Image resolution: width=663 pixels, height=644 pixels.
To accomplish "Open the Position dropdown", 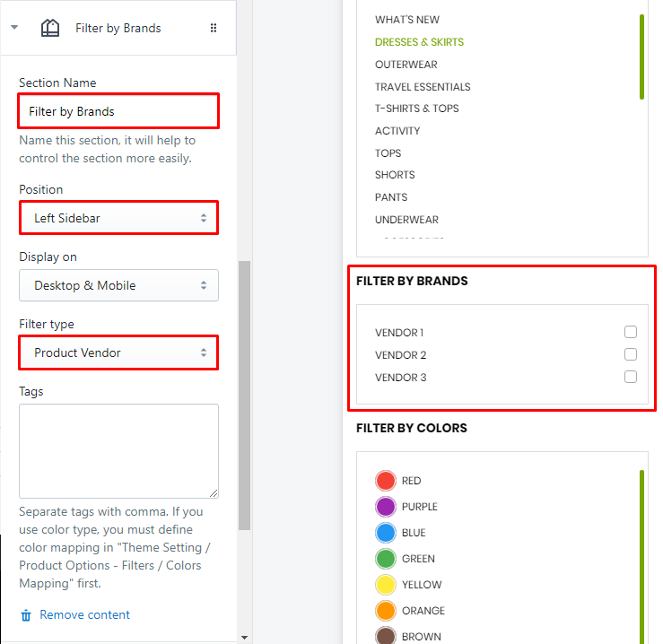I will (118, 218).
